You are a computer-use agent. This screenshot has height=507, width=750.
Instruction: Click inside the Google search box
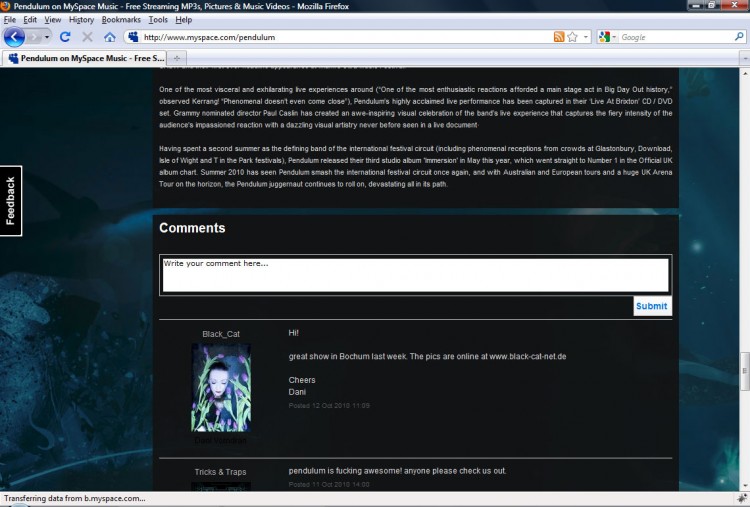click(676, 37)
